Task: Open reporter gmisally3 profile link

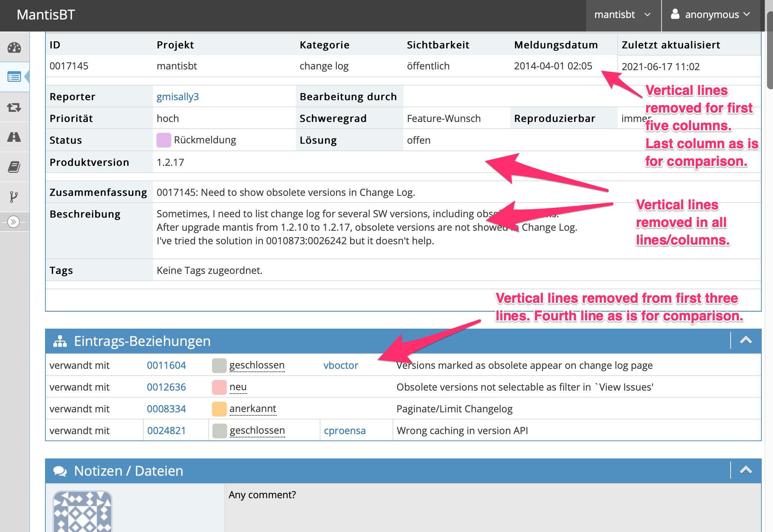Action: [177, 97]
